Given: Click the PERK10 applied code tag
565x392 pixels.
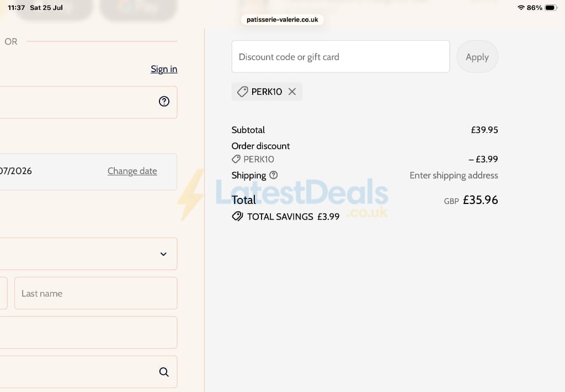Looking at the screenshot, I should [x=266, y=92].
